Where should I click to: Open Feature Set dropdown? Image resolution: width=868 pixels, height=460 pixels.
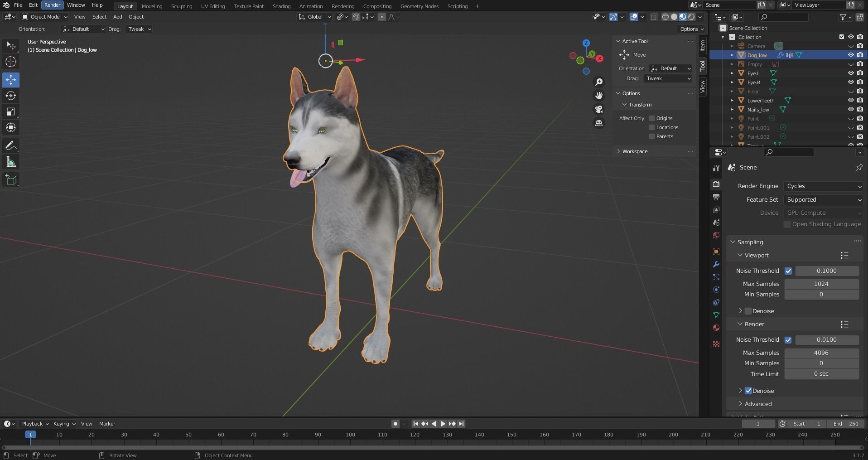824,200
